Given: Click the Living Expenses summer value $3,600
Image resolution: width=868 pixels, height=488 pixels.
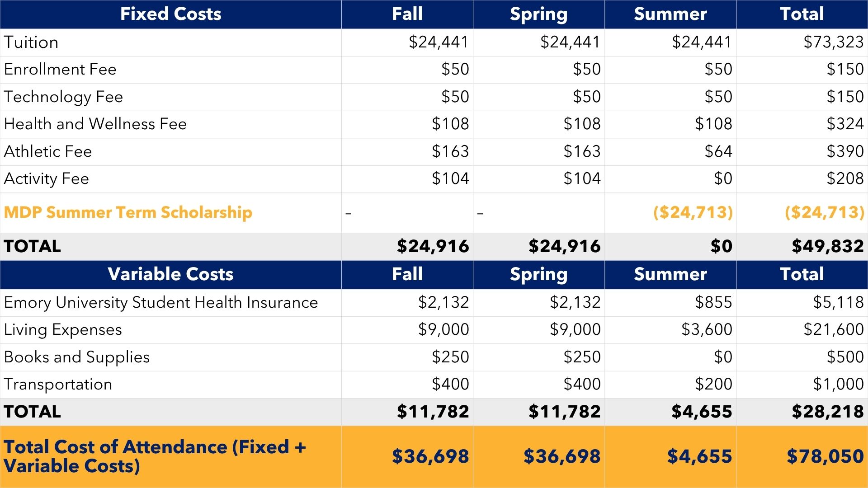Looking at the screenshot, I should point(707,329).
